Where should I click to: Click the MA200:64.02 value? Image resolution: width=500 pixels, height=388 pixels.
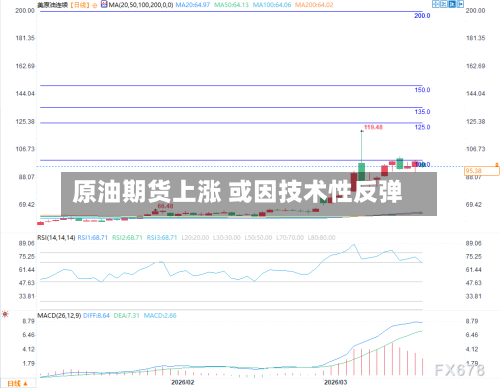[x=314, y=5]
